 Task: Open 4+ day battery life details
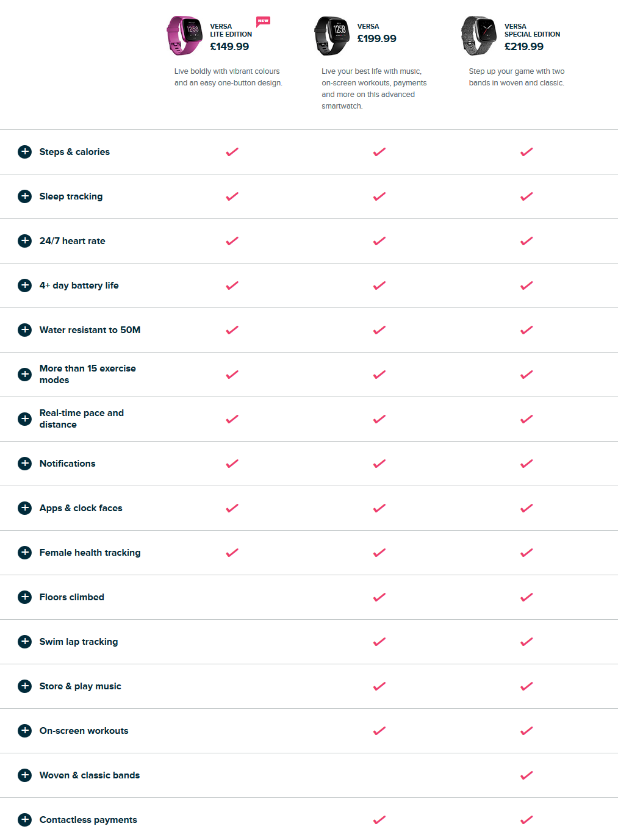pos(24,285)
